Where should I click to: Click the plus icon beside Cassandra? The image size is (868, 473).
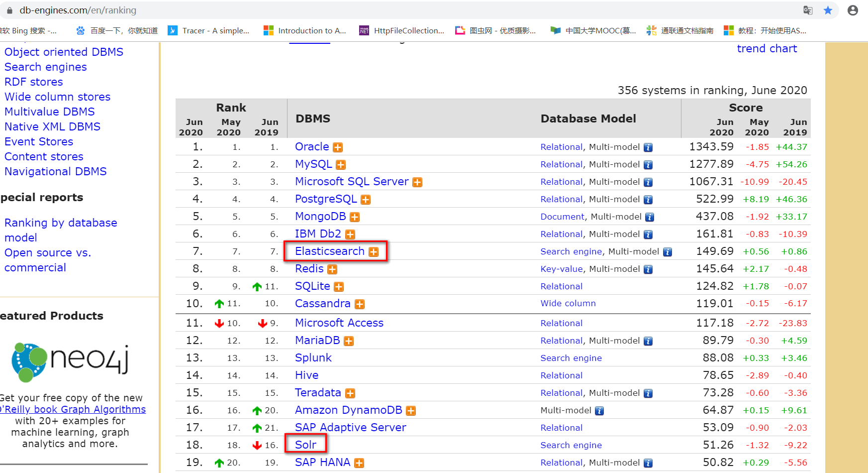tap(360, 304)
